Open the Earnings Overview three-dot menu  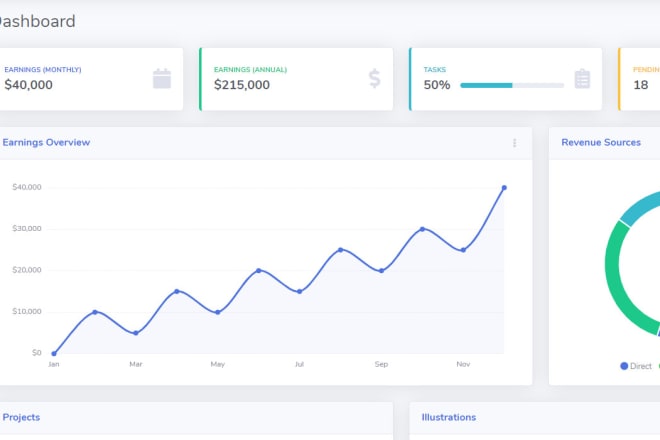pyautogui.click(x=514, y=143)
